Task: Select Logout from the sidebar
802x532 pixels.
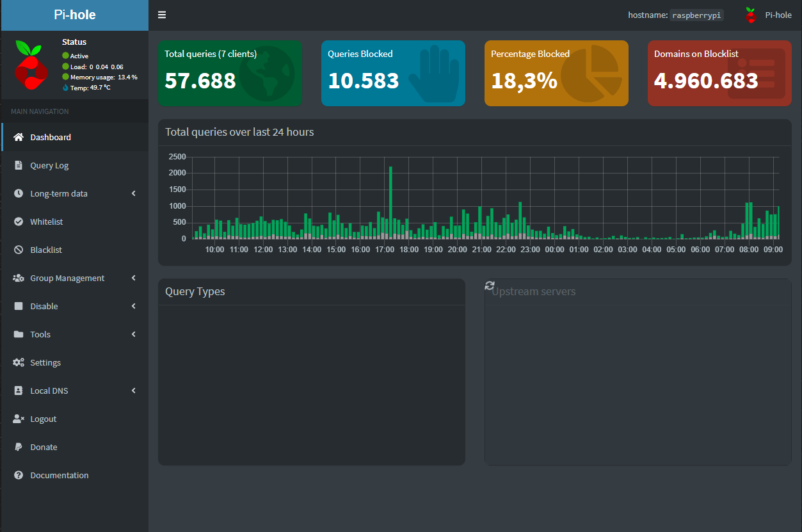Action: click(43, 419)
